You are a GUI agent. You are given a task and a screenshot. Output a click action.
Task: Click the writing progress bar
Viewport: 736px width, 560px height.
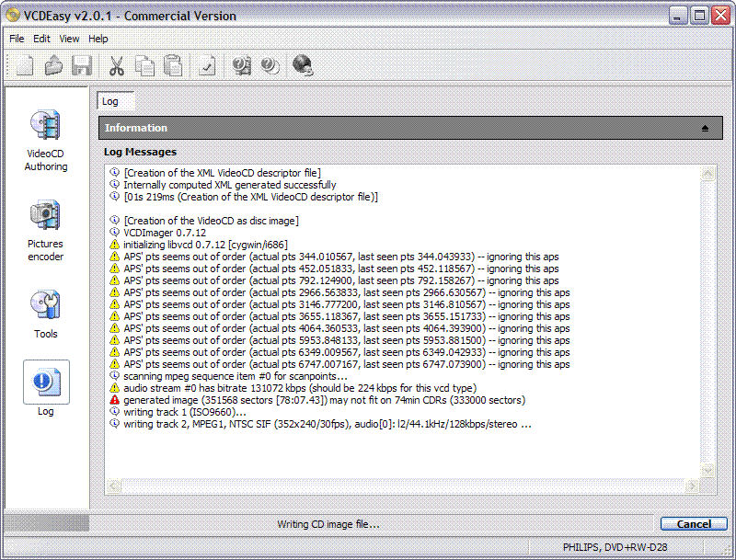click(46, 523)
